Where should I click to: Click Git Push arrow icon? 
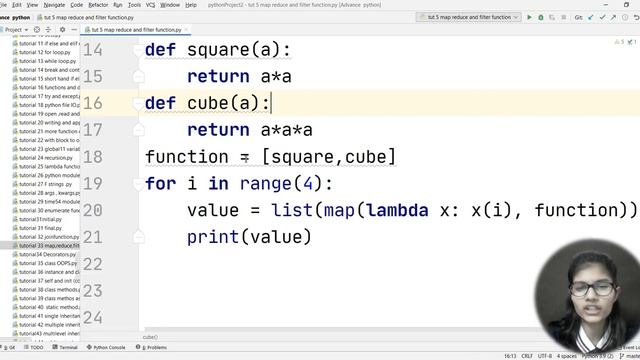613,18
